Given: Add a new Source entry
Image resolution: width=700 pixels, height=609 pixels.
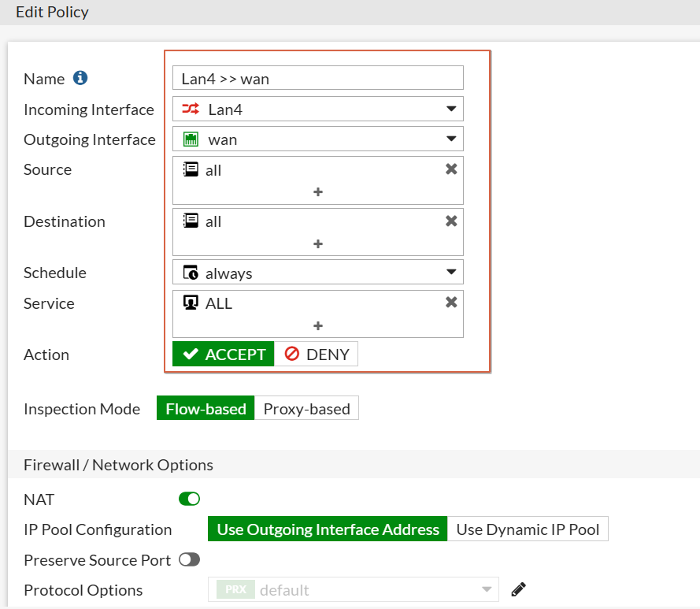Looking at the screenshot, I should coord(318,192).
